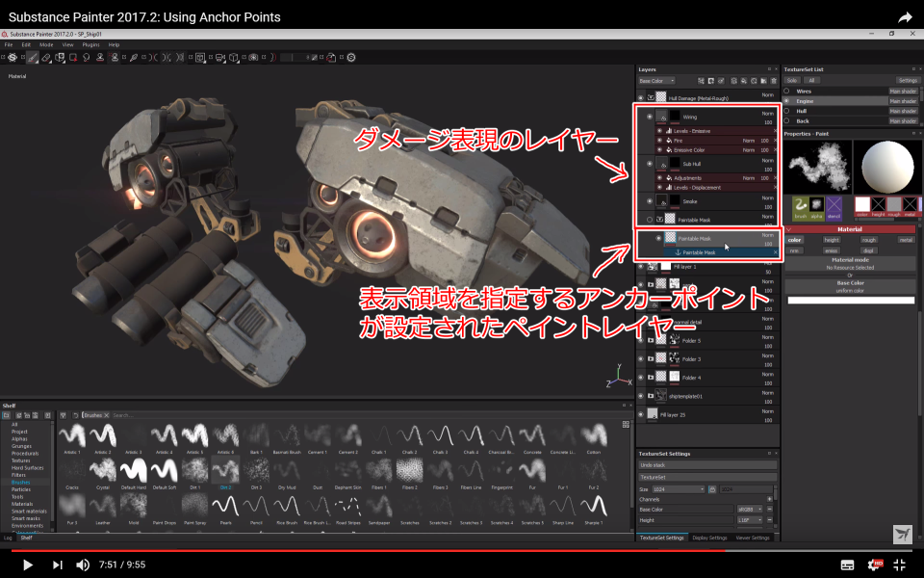Screen dimensions: 924x578
Task: Select the Projection tool in toolbar
Action: [x=60, y=57]
